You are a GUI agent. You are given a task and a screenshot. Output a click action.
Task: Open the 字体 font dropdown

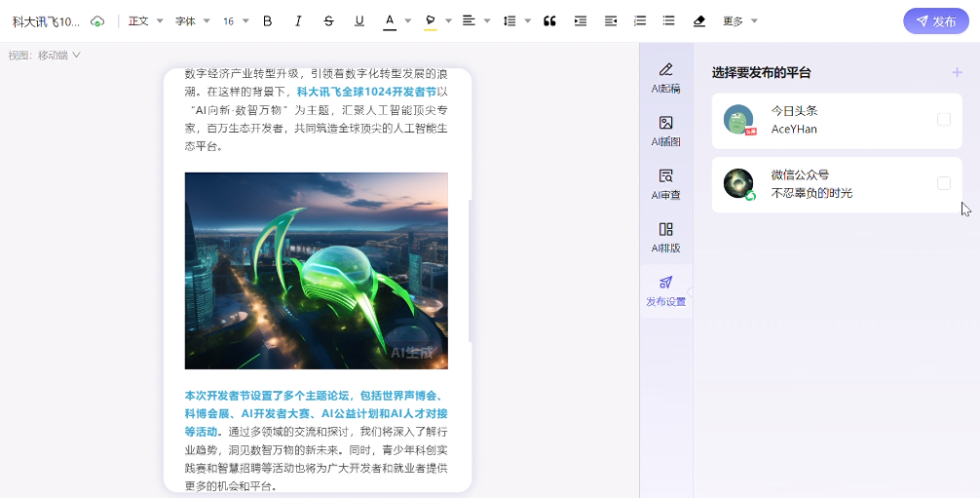click(x=193, y=21)
